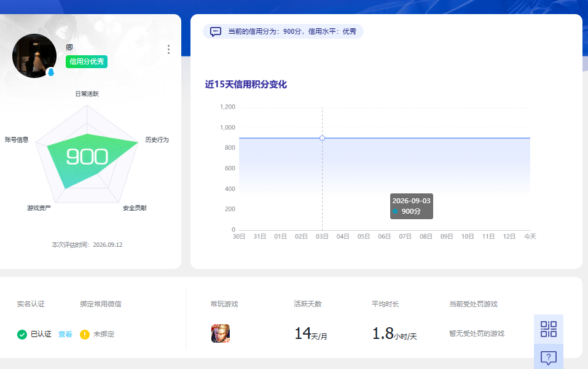
Task: Open the help question mark icon
Action: pos(548,358)
